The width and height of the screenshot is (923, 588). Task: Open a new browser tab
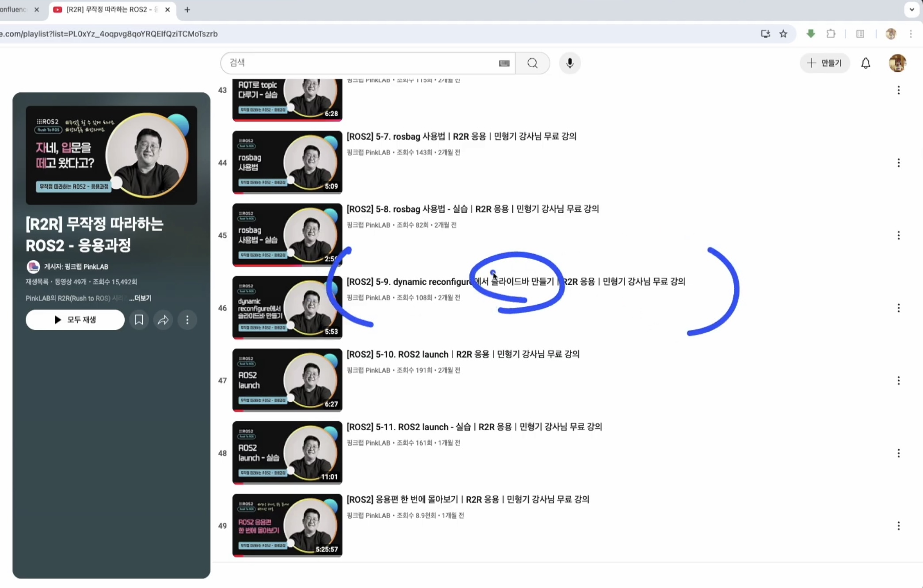tap(187, 10)
